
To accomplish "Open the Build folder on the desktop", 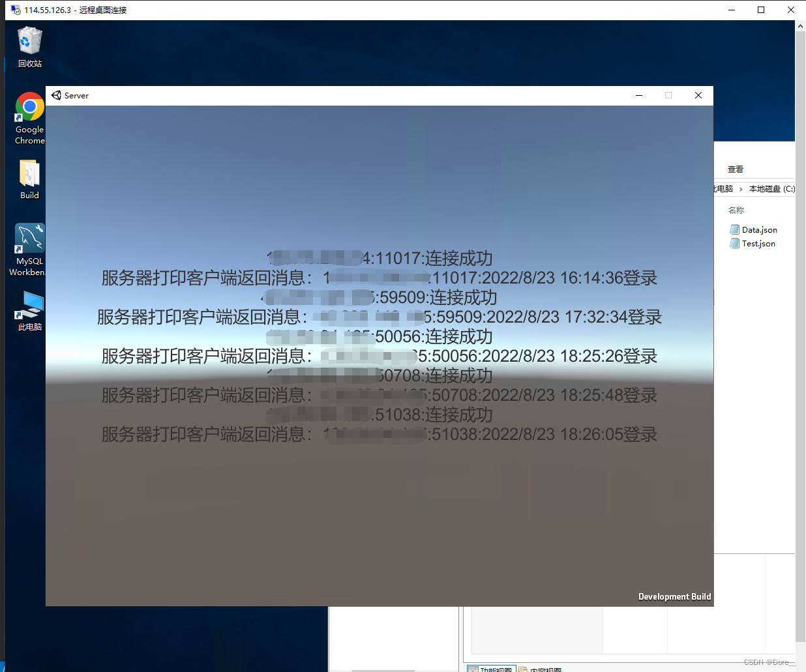I will 29,173.
